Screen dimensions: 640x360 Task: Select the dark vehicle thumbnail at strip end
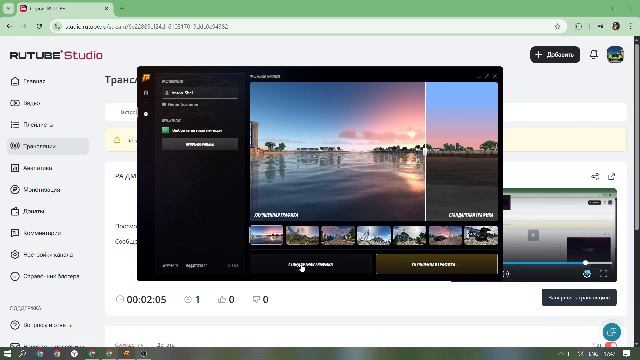click(481, 235)
